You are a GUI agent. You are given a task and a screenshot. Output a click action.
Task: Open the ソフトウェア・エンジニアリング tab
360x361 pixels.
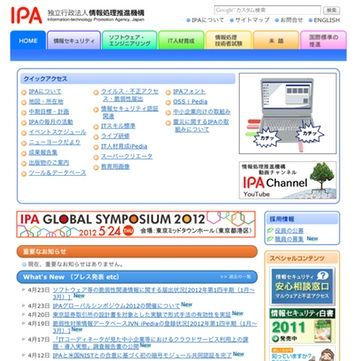pos(129,41)
